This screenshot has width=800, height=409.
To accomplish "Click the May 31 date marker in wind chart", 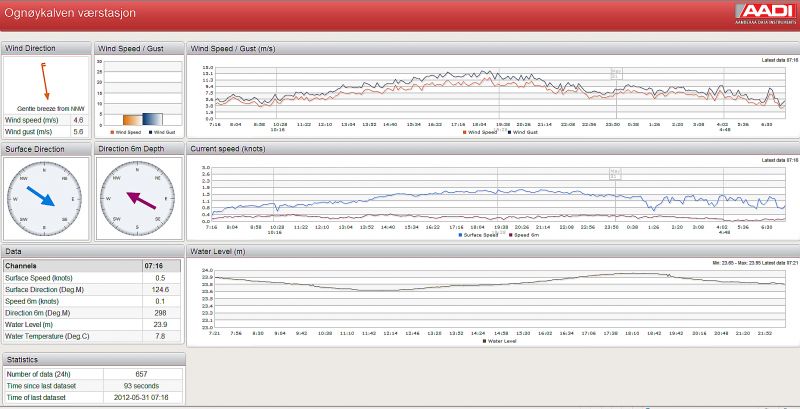I will (x=616, y=74).
